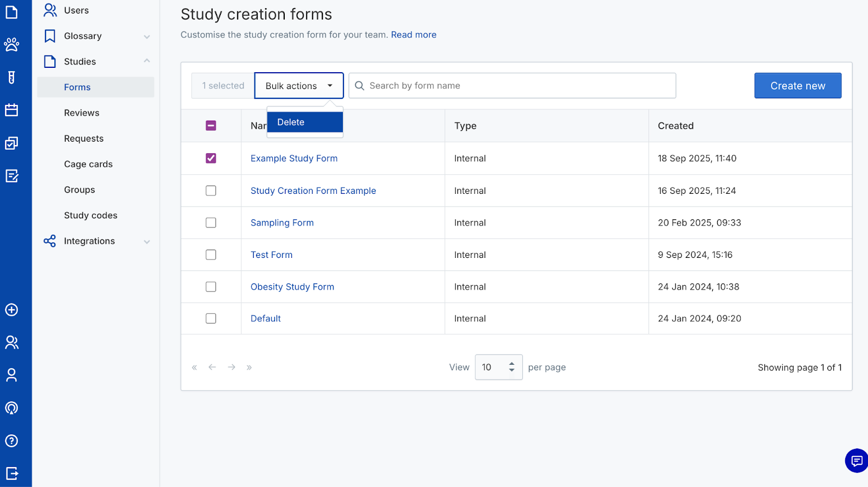Screen dimensions: 868x487
Task: Click the test tube samples icon
Action: coord(11,78)
